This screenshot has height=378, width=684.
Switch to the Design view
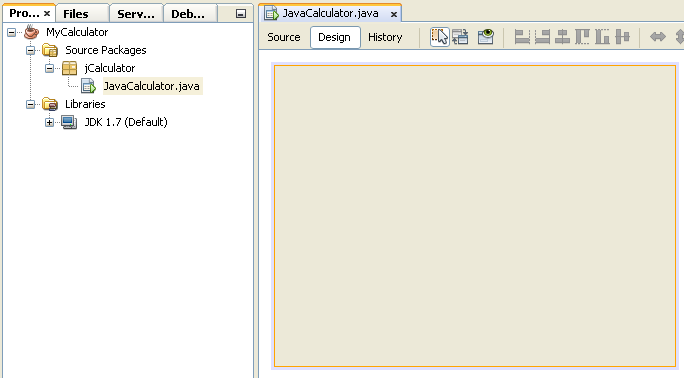335,37
